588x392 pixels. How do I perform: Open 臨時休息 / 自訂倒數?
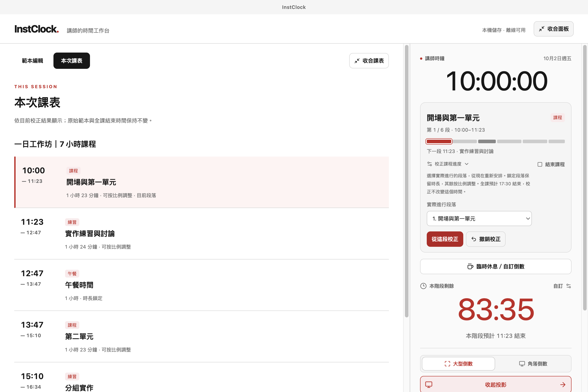pyautogui.click(x=496, y=267)
